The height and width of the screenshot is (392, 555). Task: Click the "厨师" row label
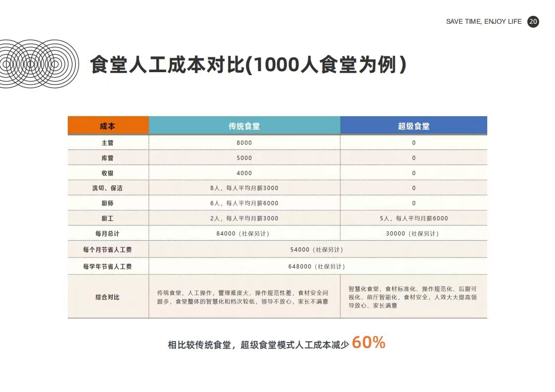(x=108, y=204)
